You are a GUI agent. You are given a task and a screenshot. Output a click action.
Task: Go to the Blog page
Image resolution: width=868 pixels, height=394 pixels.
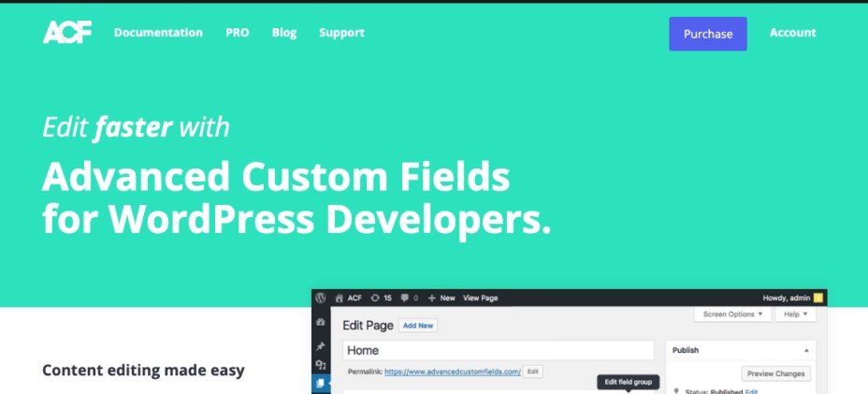tap(284, 33)
